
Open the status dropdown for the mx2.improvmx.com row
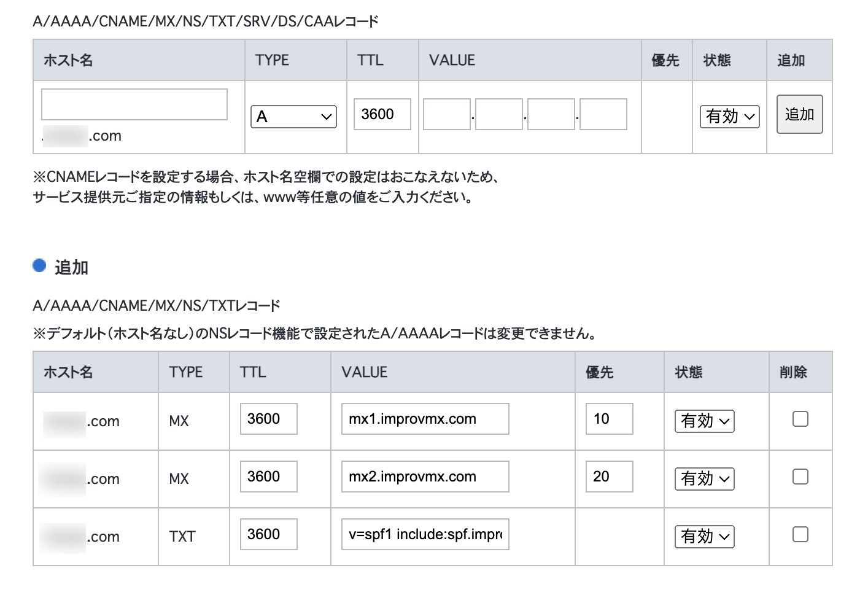pos(704,479)
